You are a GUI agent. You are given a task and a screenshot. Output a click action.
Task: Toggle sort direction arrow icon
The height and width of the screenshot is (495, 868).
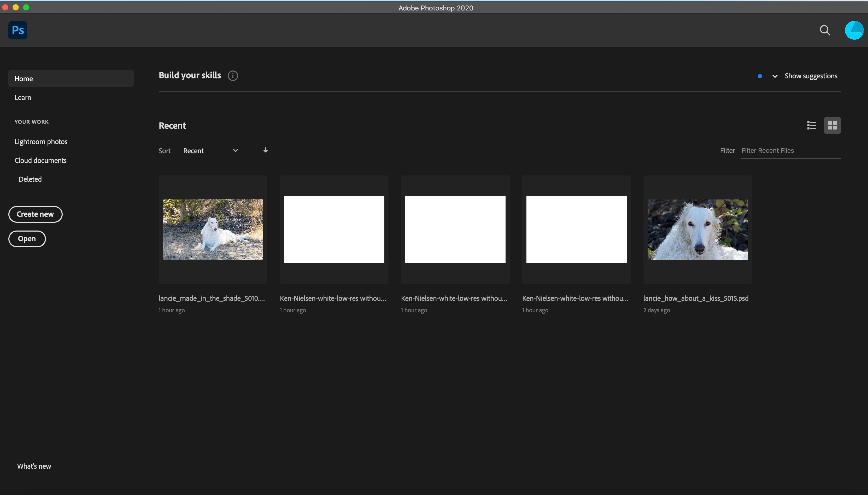click(x=265, y=150)
